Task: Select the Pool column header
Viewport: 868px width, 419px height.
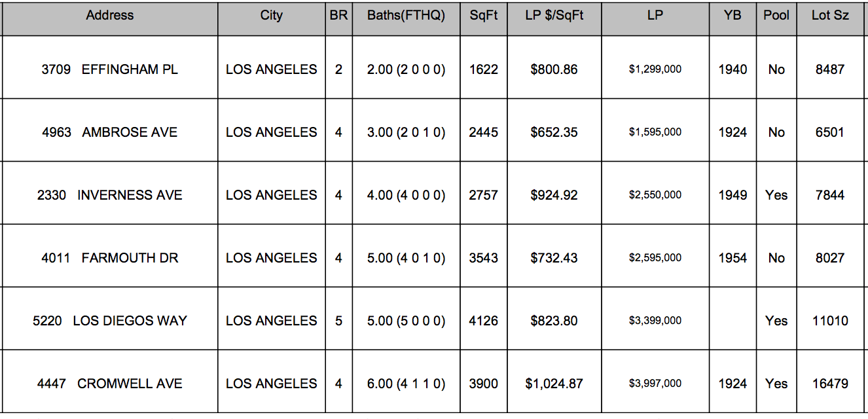Action: 776,15
